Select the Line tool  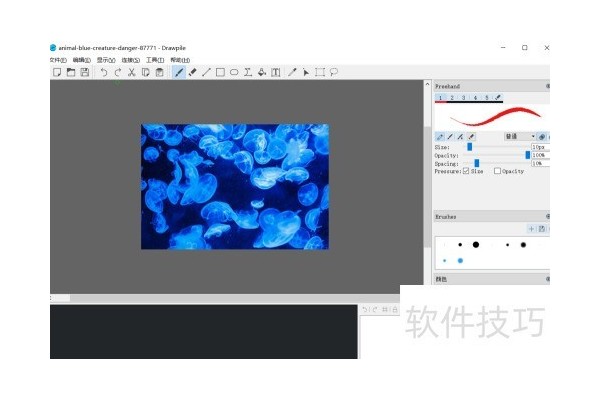tap(206, 72)
